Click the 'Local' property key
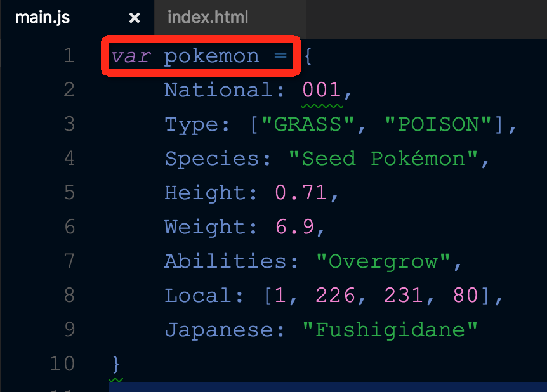The width and height of the screenshot is (547, 392). coord(198,295)
